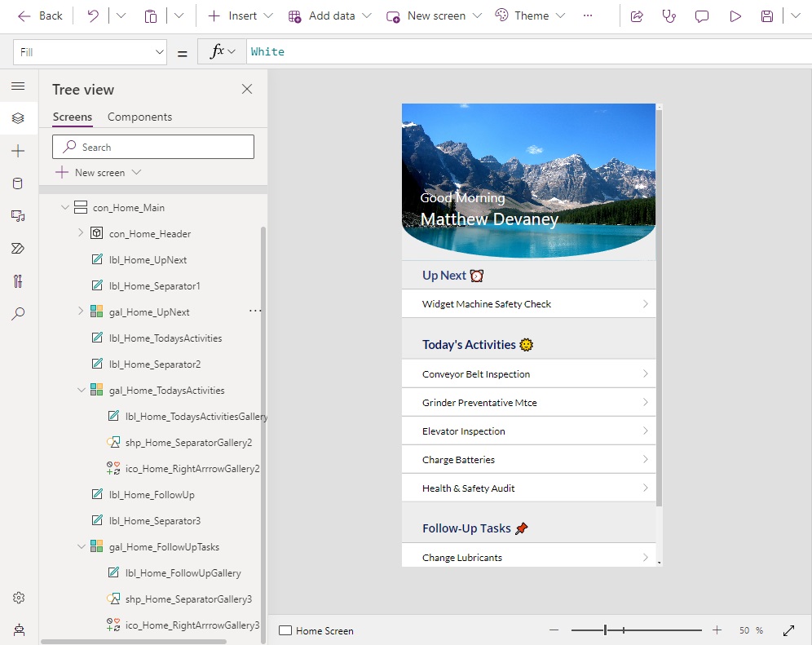Viewport: 812px width, 645px height.
Task: Click the zoom slider handle
Action: point(605,630)
